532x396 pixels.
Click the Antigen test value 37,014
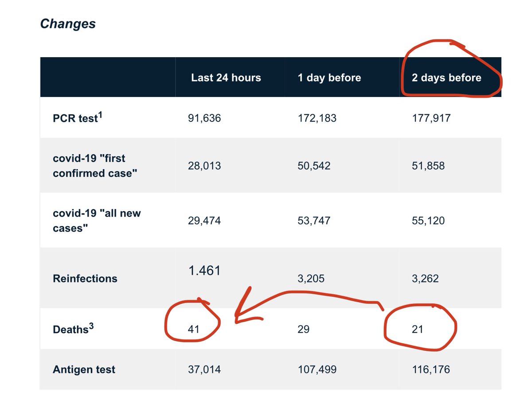coord(204,369)
